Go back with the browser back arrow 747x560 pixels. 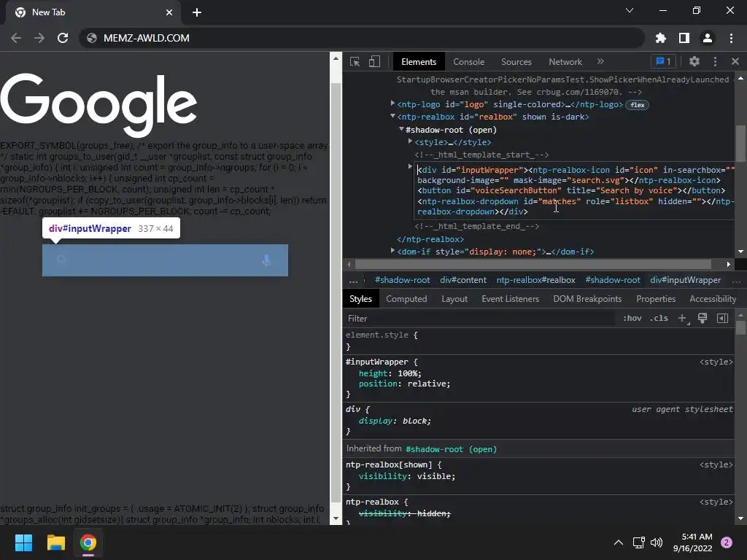click(x=16, y=38)
